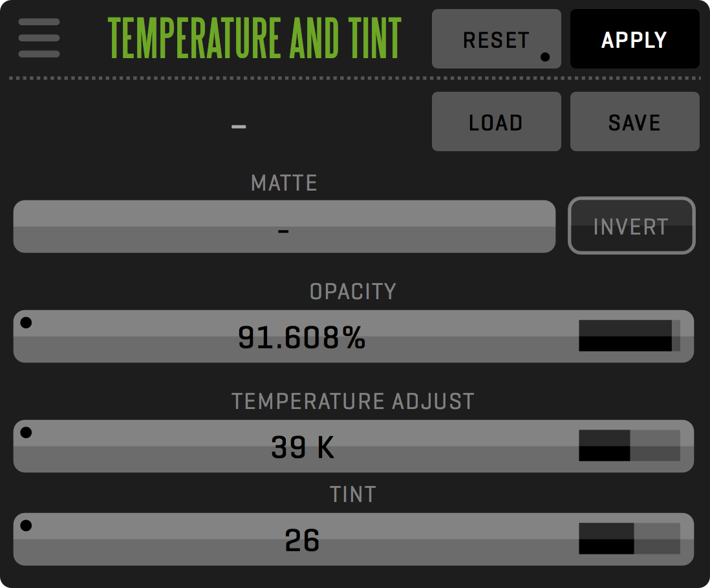This screenshot has width=710, height=588.
Task: Select the Temperature Adjust value 39 K
Action: (x=303, y=447)
